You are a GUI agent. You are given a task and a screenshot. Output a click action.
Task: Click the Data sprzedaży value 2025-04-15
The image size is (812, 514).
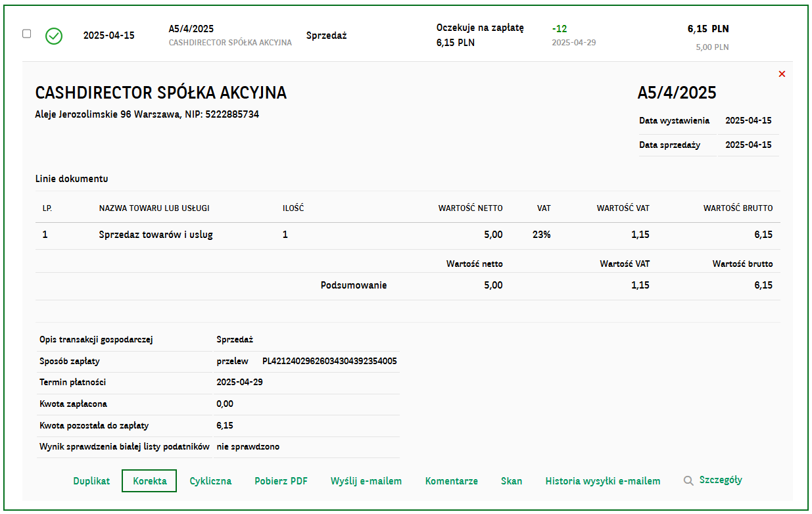pyautogui.click(x=748, y=145)
